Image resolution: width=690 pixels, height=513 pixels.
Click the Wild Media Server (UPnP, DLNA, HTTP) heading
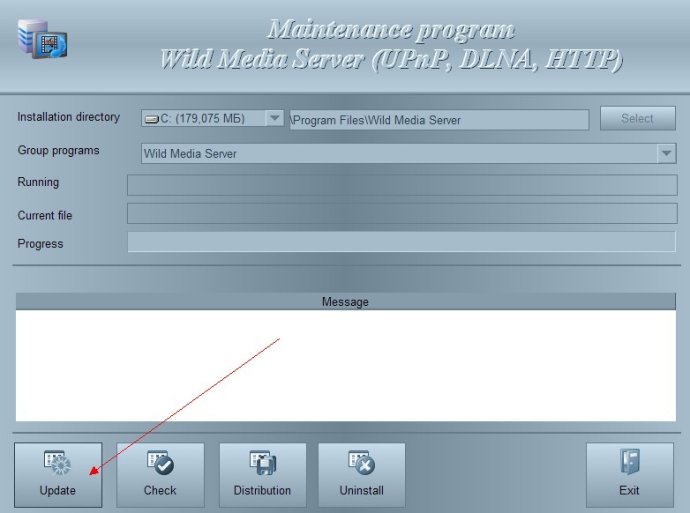(391, 59)
